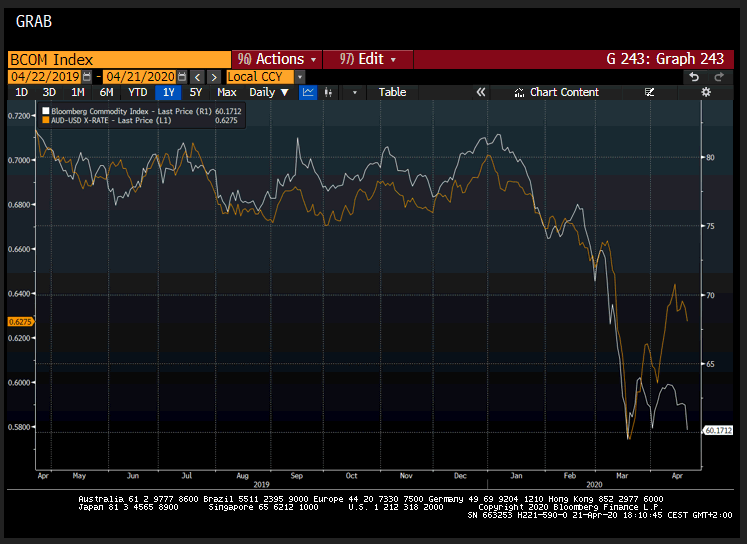
Task: Open the 97) Edit menu
Action: tap(368, 60)
